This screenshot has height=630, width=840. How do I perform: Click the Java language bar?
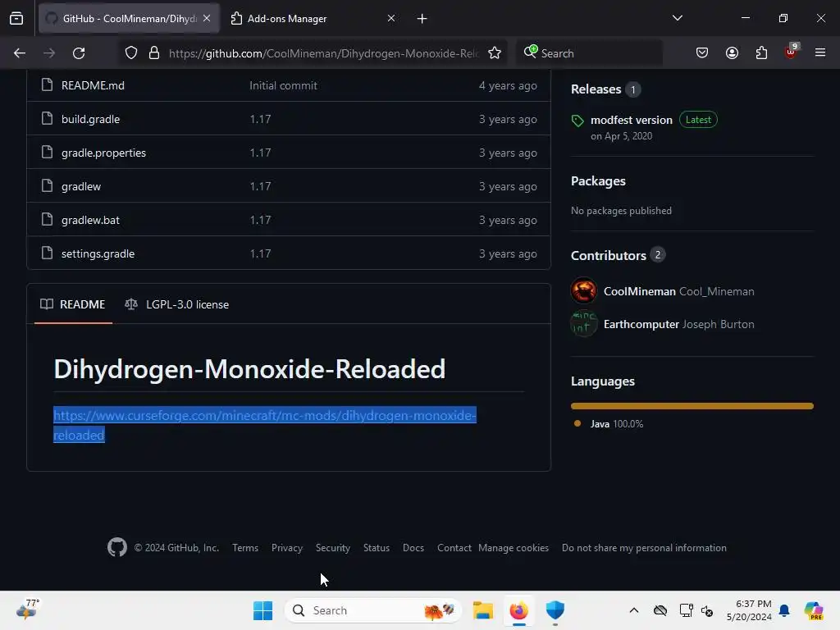click(692, 406)
